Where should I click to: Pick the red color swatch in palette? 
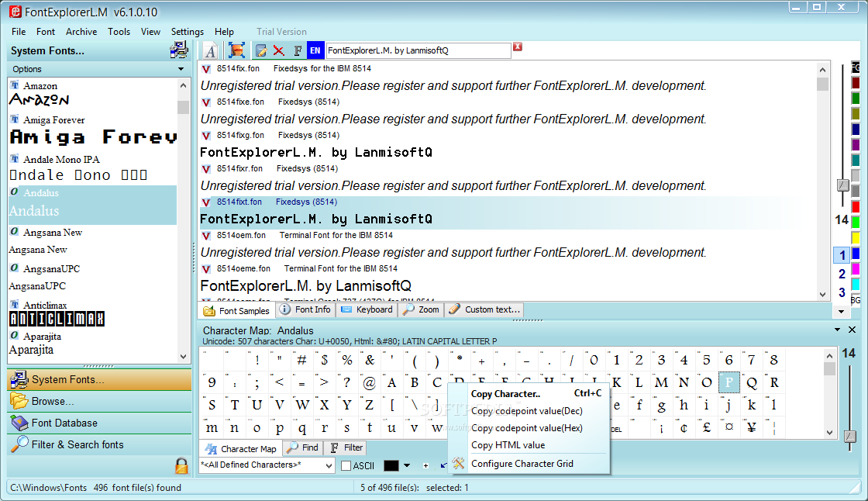[x=856, y=207]
